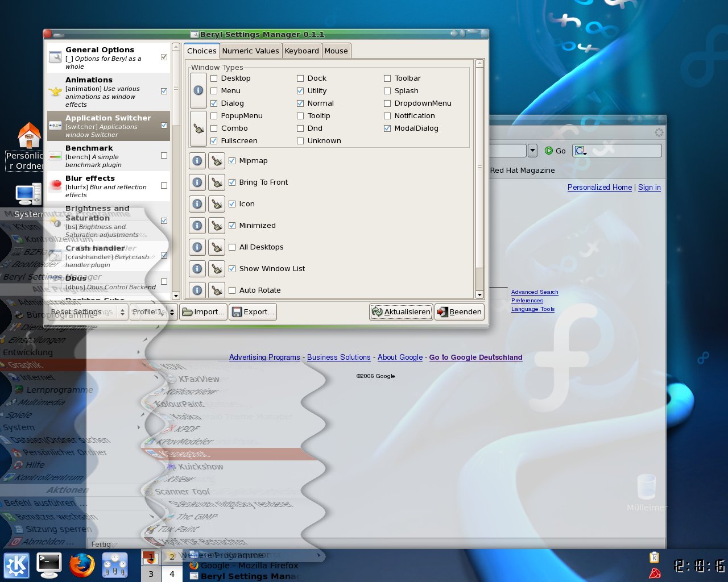
Task: Click reset broom icon for Mipmap
Action: (x=217, y=161)
